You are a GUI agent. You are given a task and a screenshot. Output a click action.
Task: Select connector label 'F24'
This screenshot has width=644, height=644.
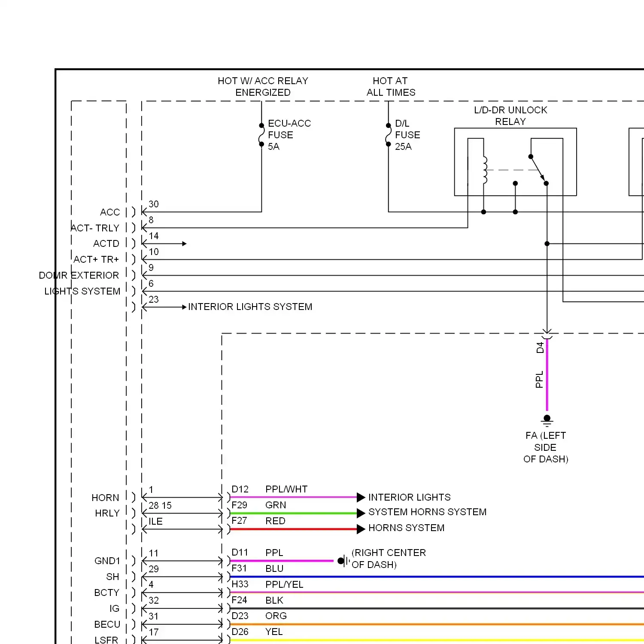(239, 600)
